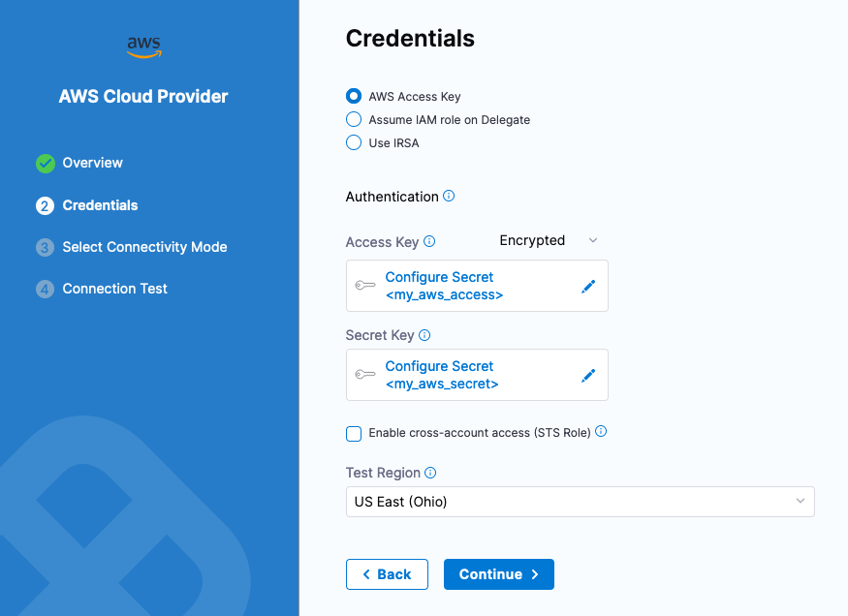Screen dimensions: 848x616
Task: Click the Configure Secret my_aws_access link
Action: 439,285
